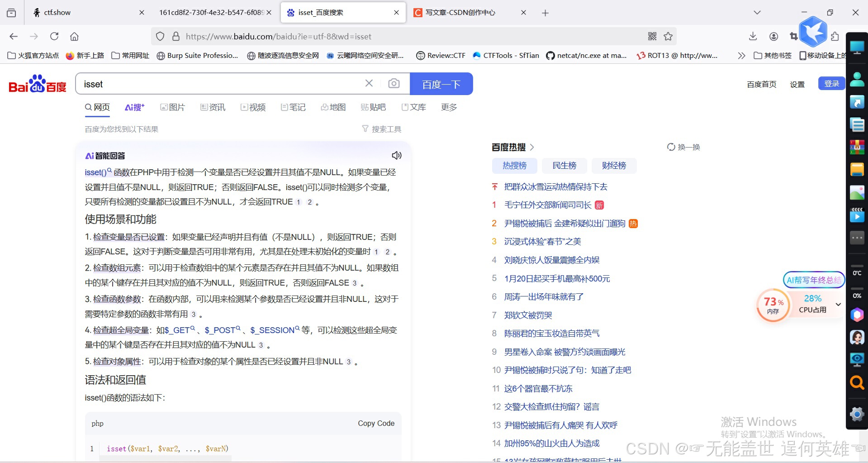Select the 笔记 search tab
Screen dimensions: 868x463
pyautogui.click(x=293, y=107)
